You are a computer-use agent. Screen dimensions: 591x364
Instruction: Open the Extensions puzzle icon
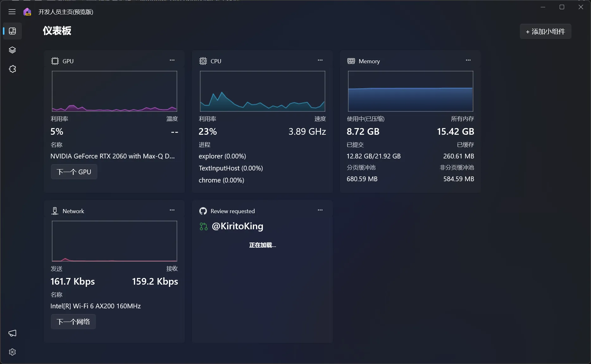(x=12, y=69)
